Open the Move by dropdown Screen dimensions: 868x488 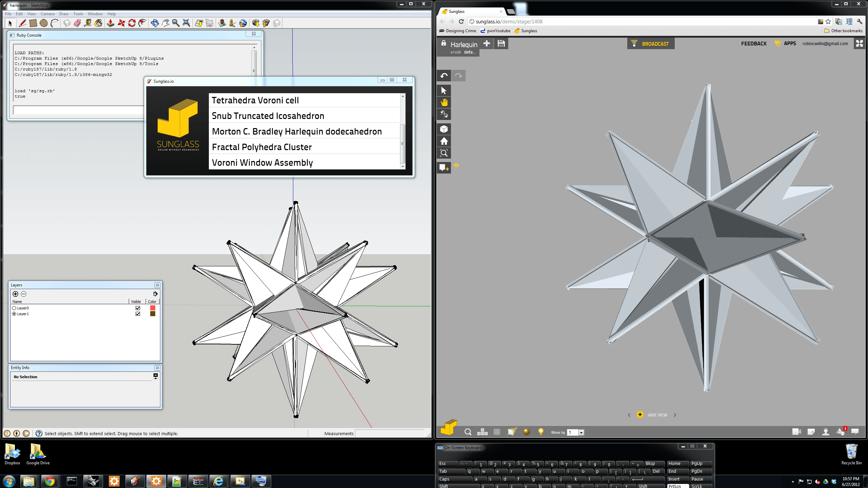(581, 432)
